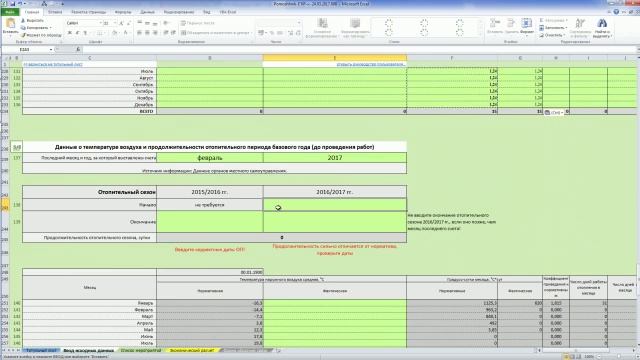Click the formula bar input area
Image resolution: width=640 pixels, height=360 pixels.
[359, 49]
